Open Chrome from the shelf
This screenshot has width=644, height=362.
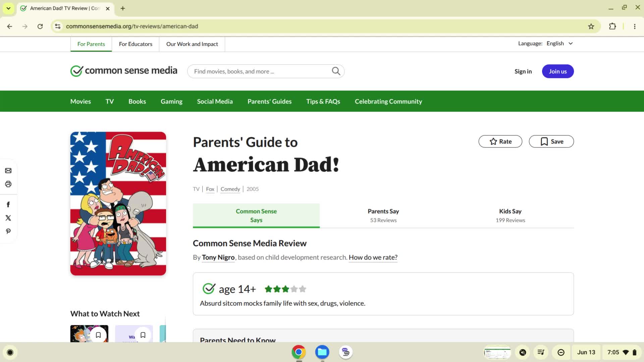[x=299, y=352]
